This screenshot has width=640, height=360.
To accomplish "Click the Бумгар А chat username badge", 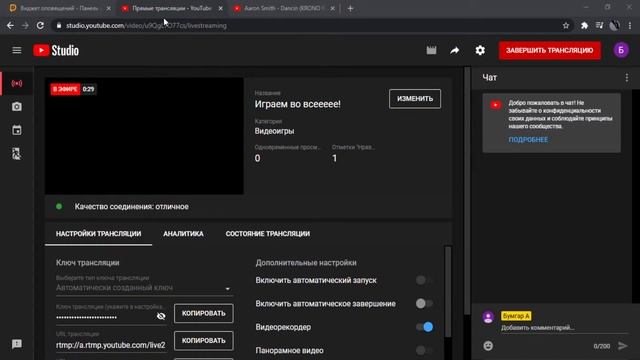I will pyautogui.click(x=516, y=316).
